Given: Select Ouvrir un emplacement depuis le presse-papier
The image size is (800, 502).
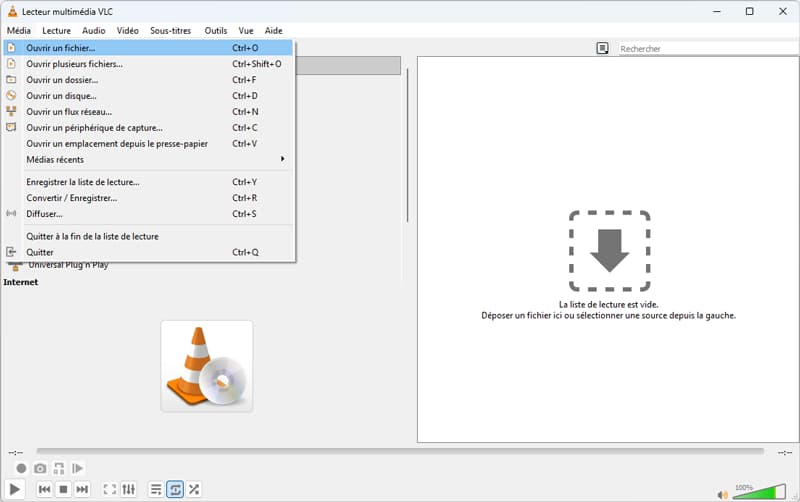Looking at the screenshot, I should pyautogui.click(x=148, y=143).
